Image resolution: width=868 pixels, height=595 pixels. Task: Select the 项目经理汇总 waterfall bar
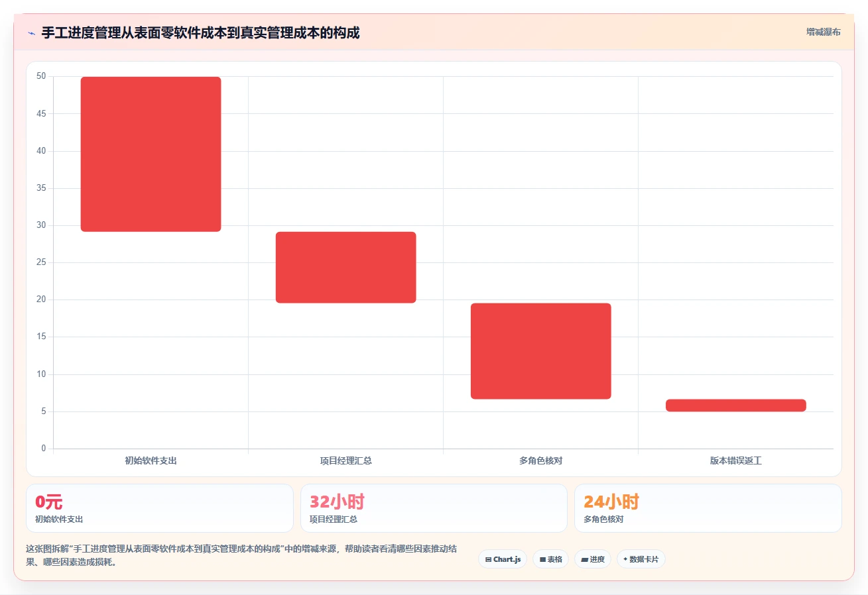pos(346,268)
